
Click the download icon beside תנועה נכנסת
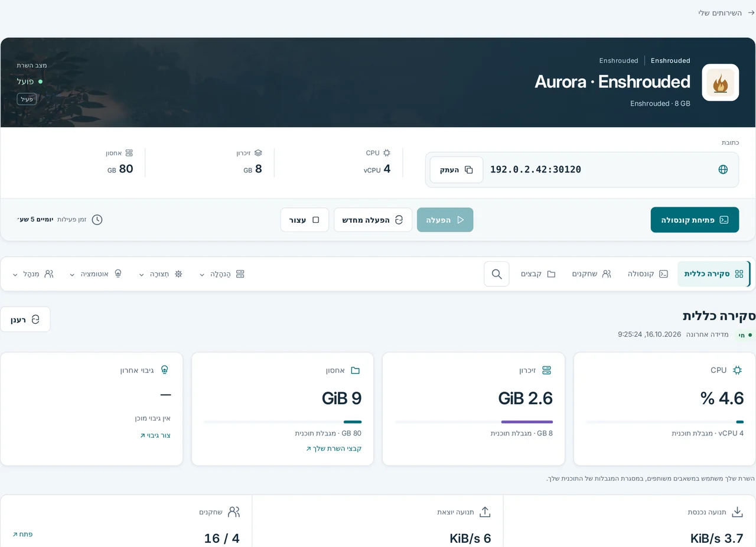[x=737, y=512]
